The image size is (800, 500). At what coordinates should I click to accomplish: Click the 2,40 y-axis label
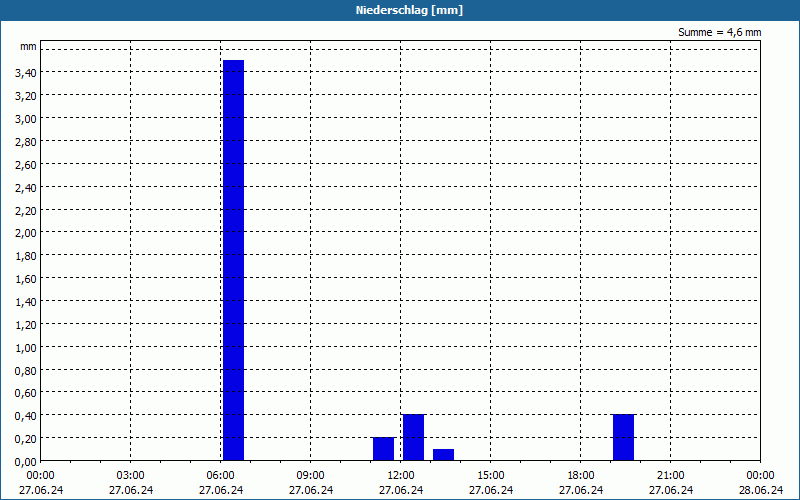tap(26, 188)
